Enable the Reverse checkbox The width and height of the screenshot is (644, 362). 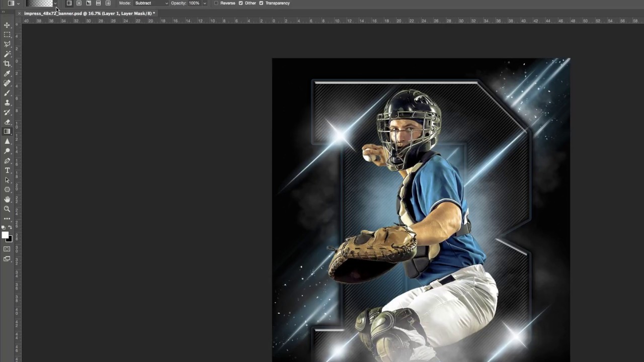216,3
